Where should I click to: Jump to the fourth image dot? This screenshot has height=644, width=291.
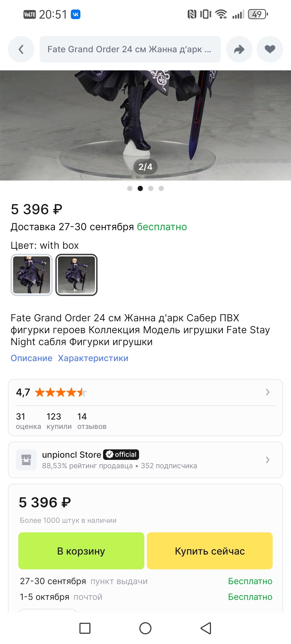[x=161, y=188]
